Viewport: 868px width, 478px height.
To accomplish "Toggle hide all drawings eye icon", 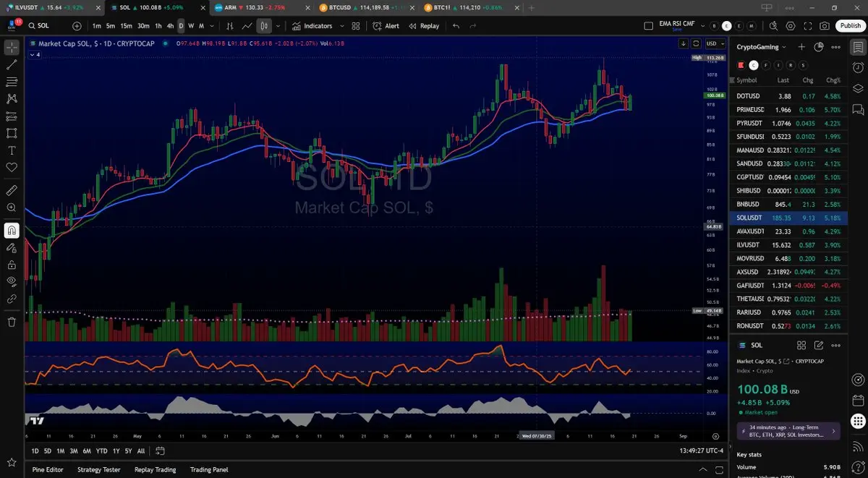I will pyautogui.click(x=12, y=281).
